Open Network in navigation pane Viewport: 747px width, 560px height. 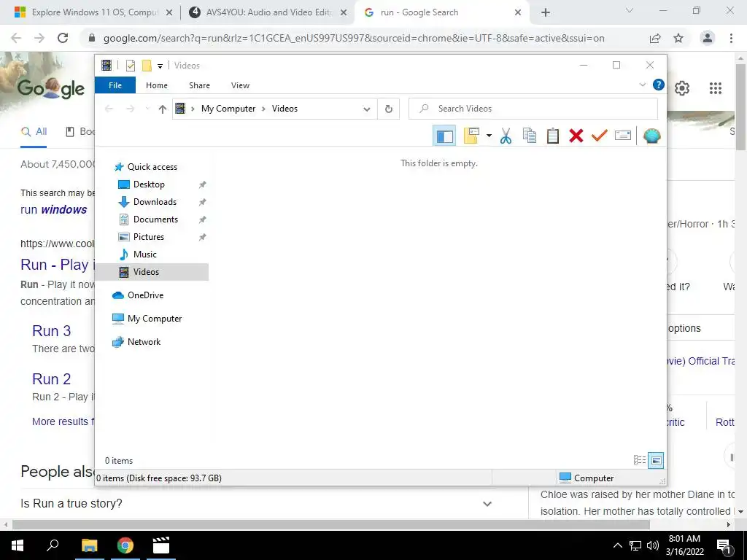point(144,342)
